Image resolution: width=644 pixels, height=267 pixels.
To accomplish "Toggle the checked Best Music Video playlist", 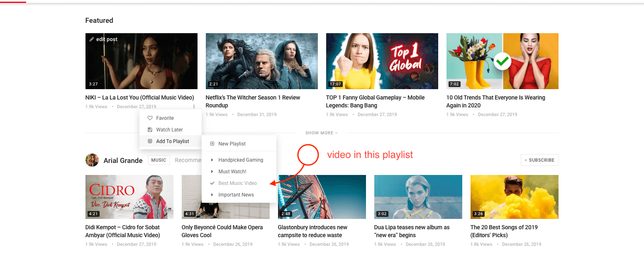I will (x=237, y=183).
